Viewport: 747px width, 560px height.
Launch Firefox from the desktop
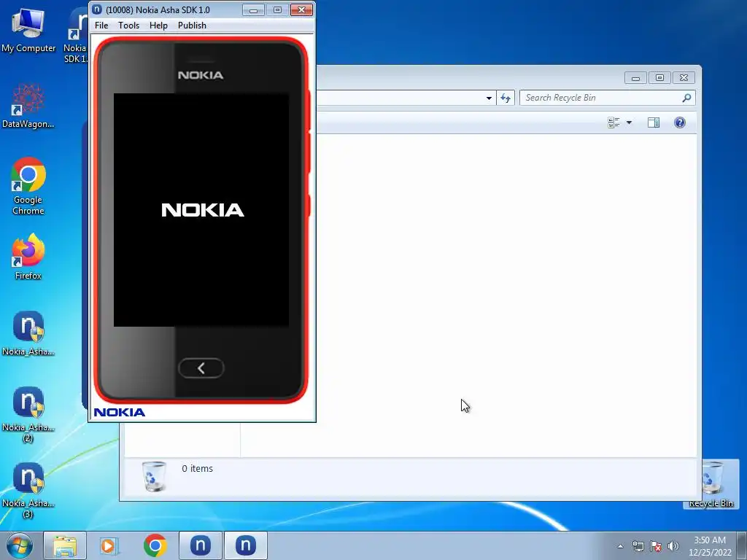(x=28, y=256)
